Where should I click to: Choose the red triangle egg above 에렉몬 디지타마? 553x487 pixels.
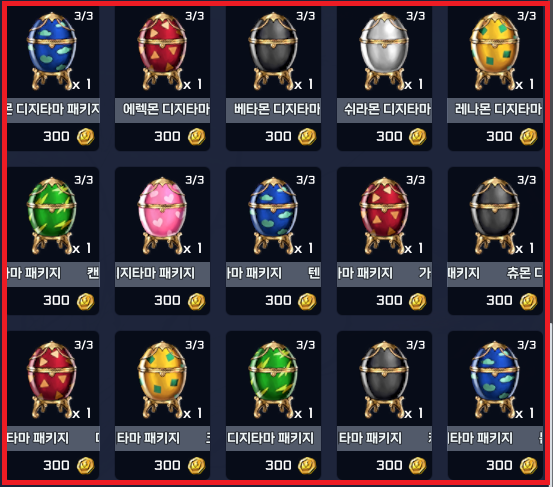click(162, 51)
